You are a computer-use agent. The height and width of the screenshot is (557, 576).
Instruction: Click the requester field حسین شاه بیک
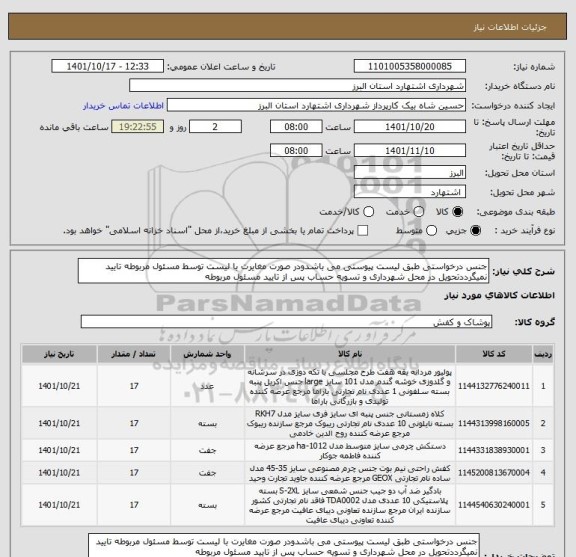(316, 106)
